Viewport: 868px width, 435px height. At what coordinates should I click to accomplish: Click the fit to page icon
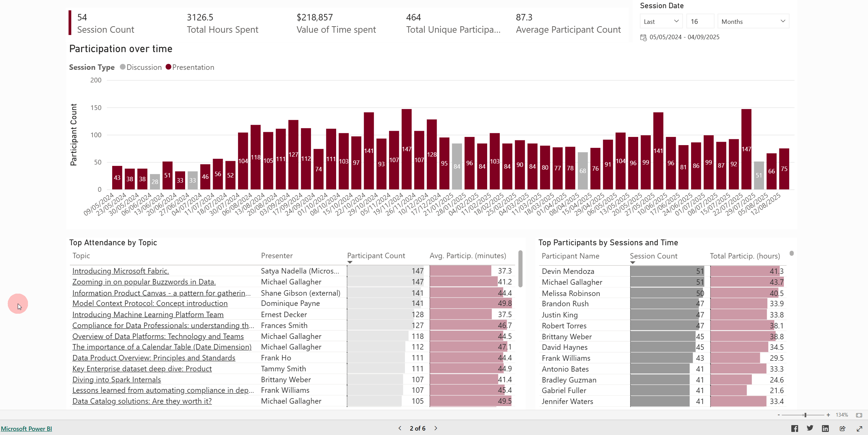tap(859, 415)
